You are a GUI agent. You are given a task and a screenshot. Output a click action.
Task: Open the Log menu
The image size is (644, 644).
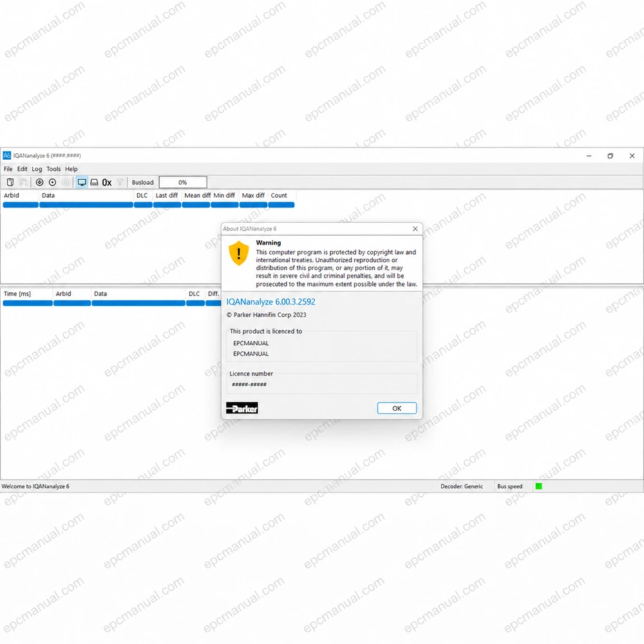(x=37, y=169)
